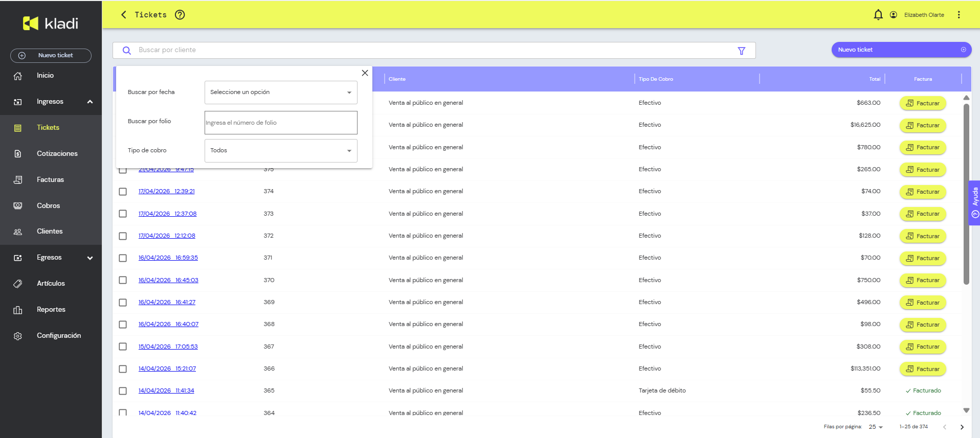The image size is (980, 438).
Task: Click the search magnifier icon
Action: (x=127, y=50)
